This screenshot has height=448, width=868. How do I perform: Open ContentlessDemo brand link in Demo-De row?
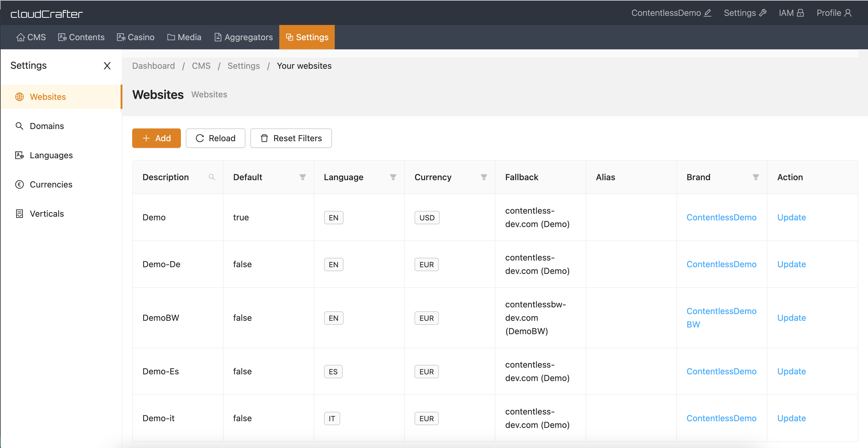click(722, 264)
